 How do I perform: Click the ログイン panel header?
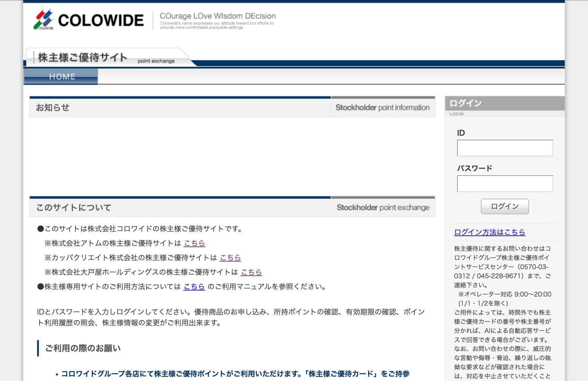[x=504, y=103]
